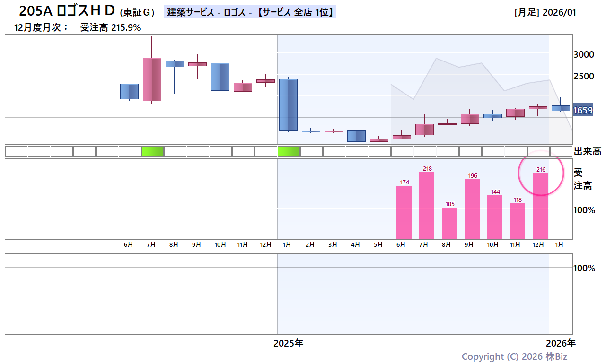This screenshot has width=615, height=364.
Task: Select the 1659 current price label
Action: click(x=583, y=109)
